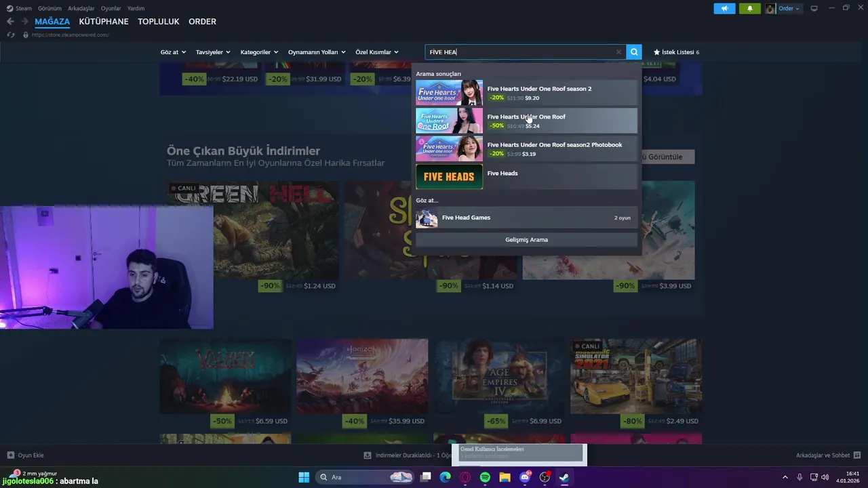Click the store URL address text
868x488 pixels.
71,35
